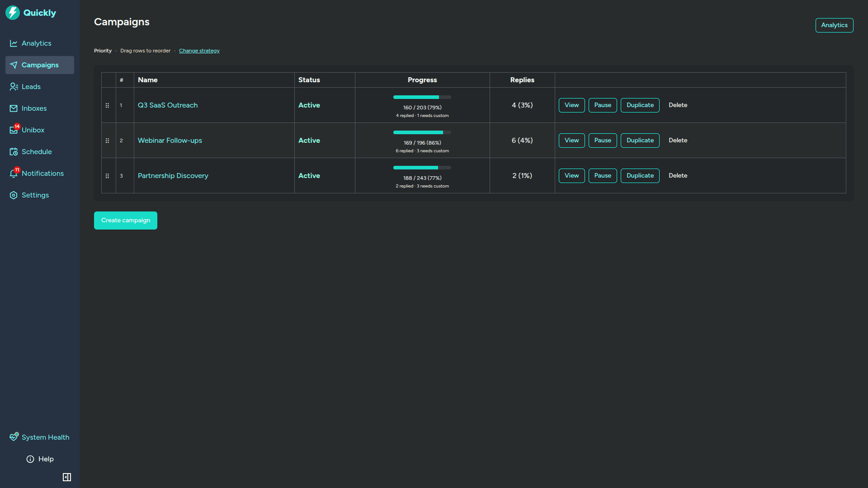Click the Quickly lightning bolt logo

13,13
